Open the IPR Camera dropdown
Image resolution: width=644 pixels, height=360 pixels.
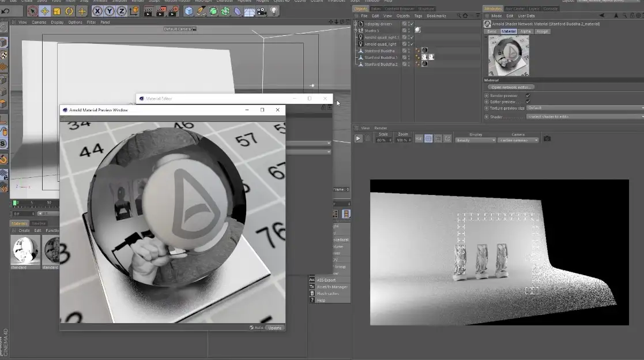pos(518,140)
